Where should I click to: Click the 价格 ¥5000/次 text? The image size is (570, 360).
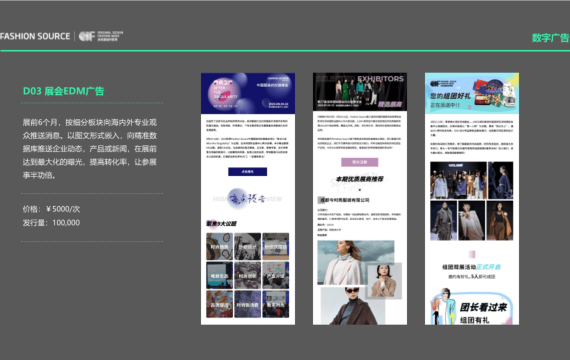pyautogui.click(x=51, y=209)
